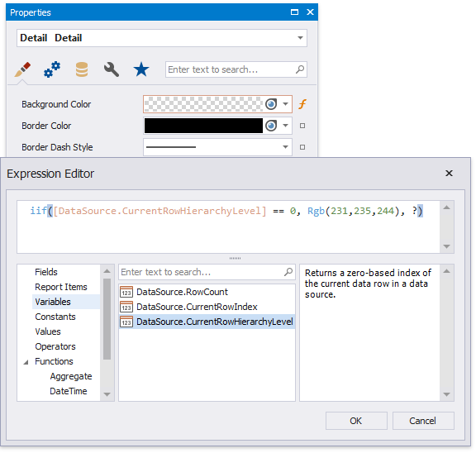This screenshot has height=453, width=476.
Task: Select the Functions category
Action: tap(54, 361)
